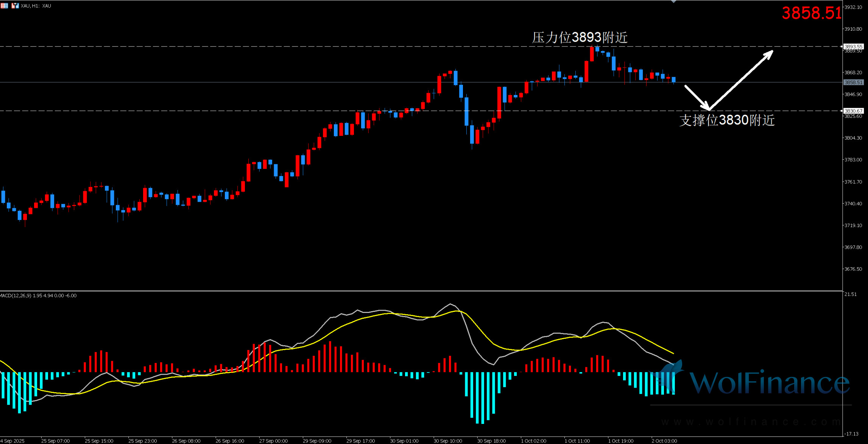
Task: Click the www.wolfinance.com watermark text
Action: pyautogui.click(x=751, y=422)
